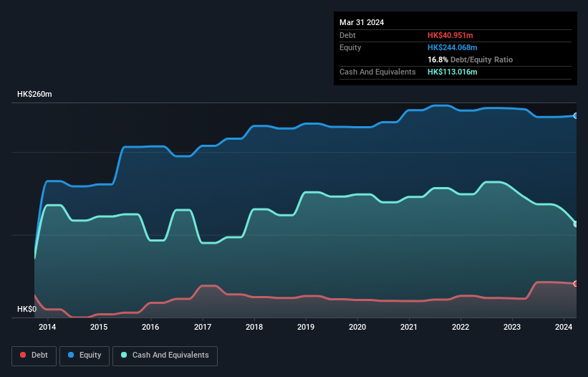This screenshot has width=588, height=377.
Task: Click the Equity label in tooltip
Action: click(350, 47)
